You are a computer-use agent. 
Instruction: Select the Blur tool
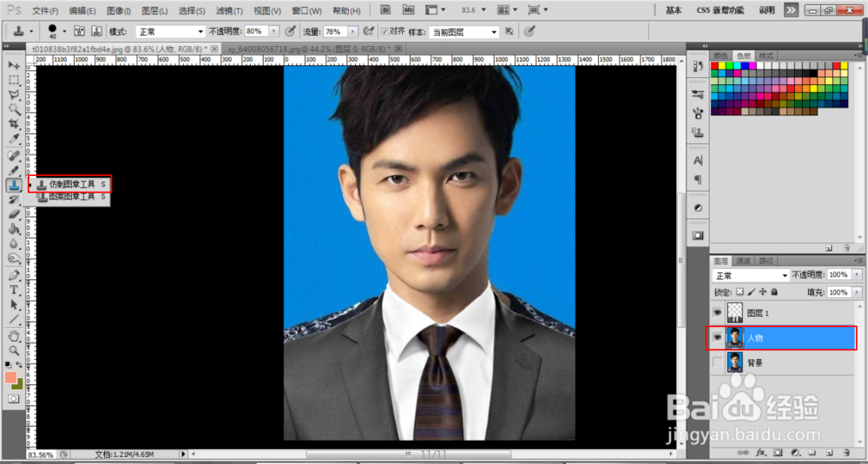[x=14, y=243]
